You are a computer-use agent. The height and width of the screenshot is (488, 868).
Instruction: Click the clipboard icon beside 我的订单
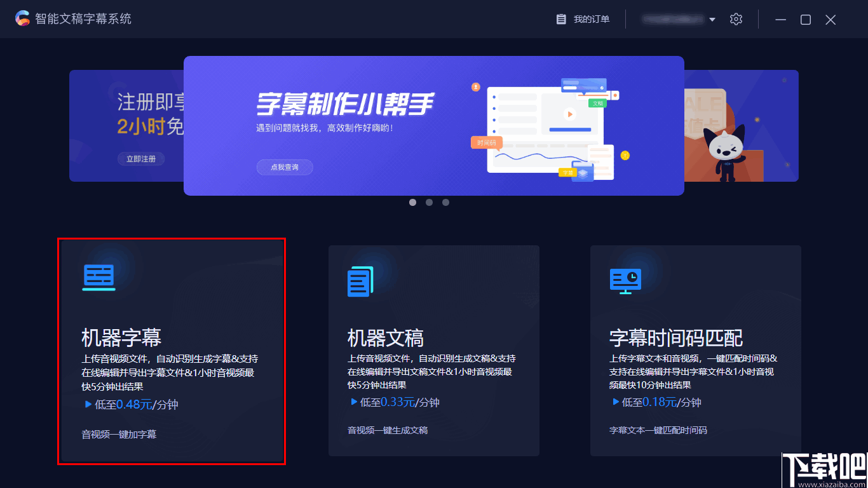[x=561, y=19]
